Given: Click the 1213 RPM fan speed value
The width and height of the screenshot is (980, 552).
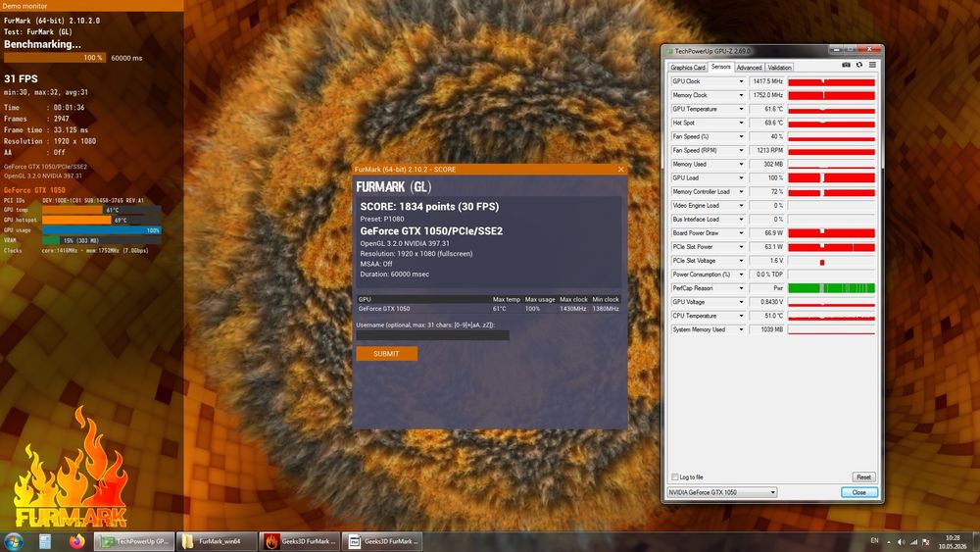Looking at the screenshot, I should [x=767, y=151].
